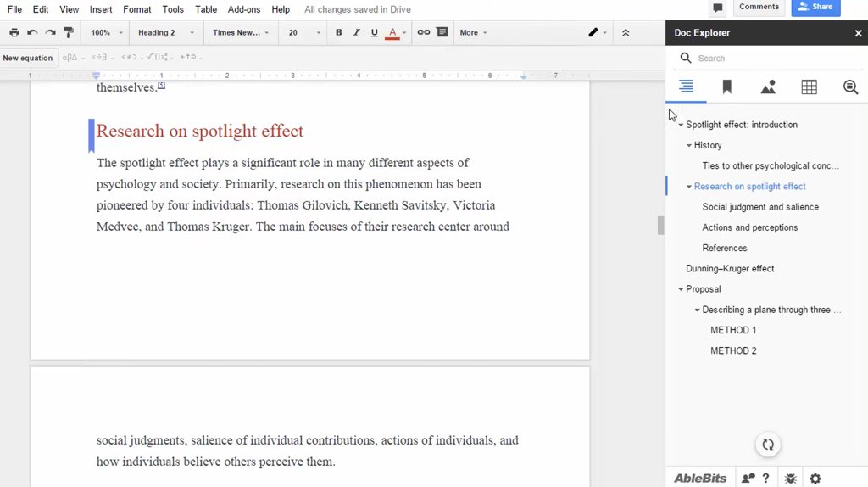
Task: Close the Doc Explorer panel
Action: [x=858, y=33]
